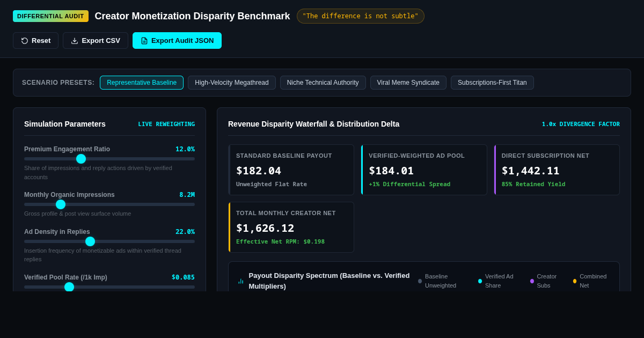Click the download icon in Export CSV
This screenshot has width=644, height=338.
tap(75, 41)
